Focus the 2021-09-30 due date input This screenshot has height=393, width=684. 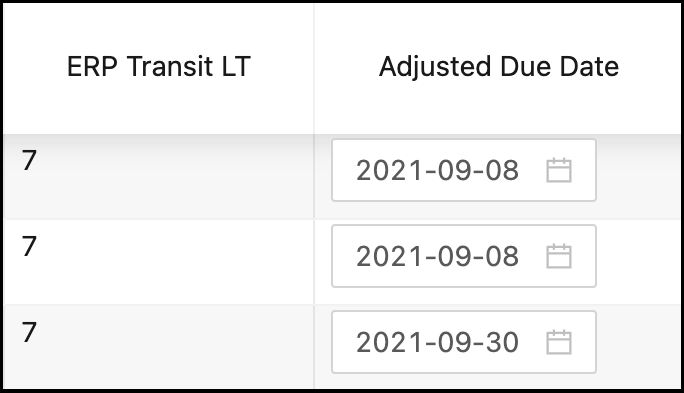(x=464, y=342)
